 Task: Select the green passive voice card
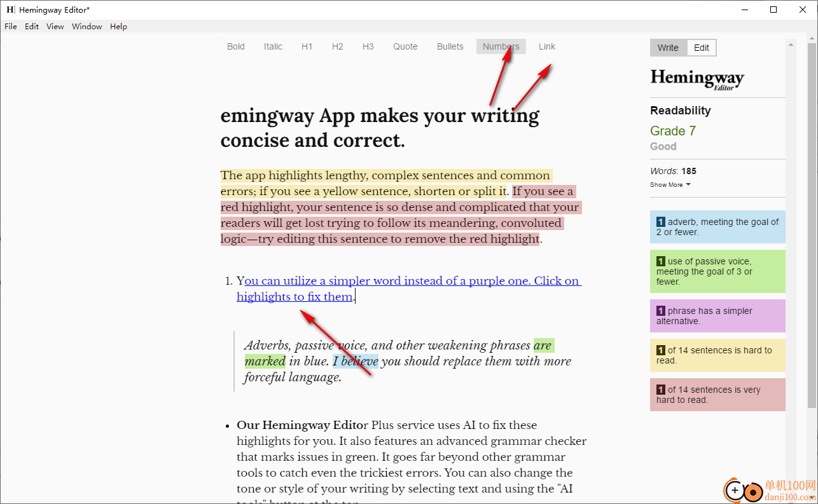coord(717,271)
